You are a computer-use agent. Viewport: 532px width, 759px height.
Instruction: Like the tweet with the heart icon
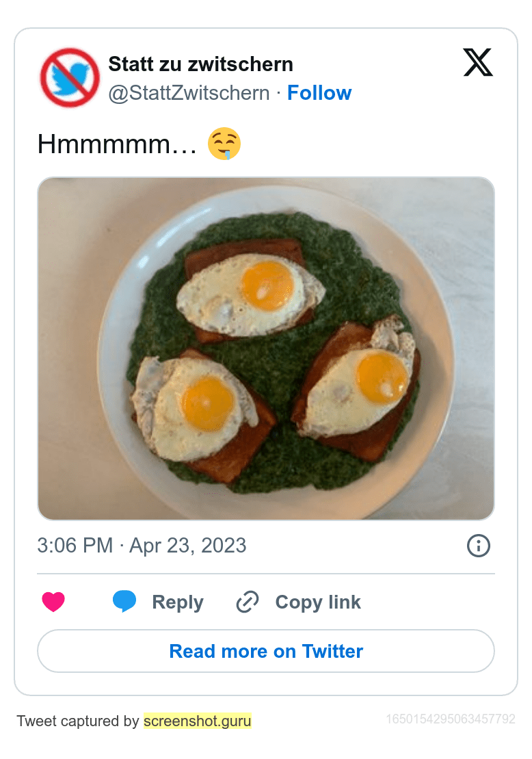[x=53, y=602]
